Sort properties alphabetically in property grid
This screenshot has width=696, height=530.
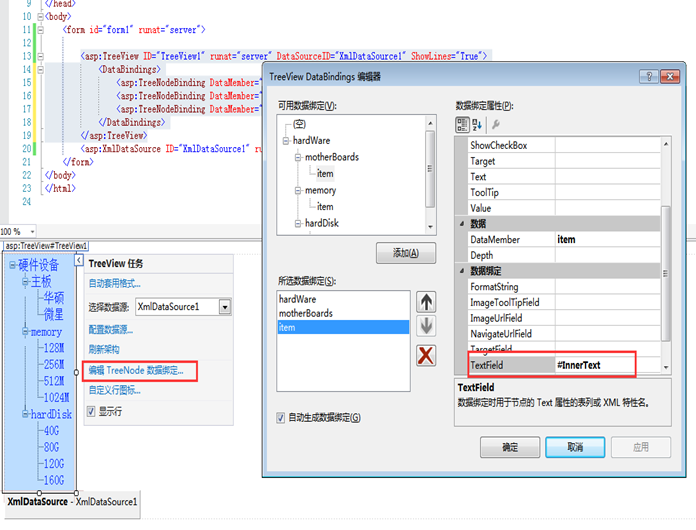point(477,124)
